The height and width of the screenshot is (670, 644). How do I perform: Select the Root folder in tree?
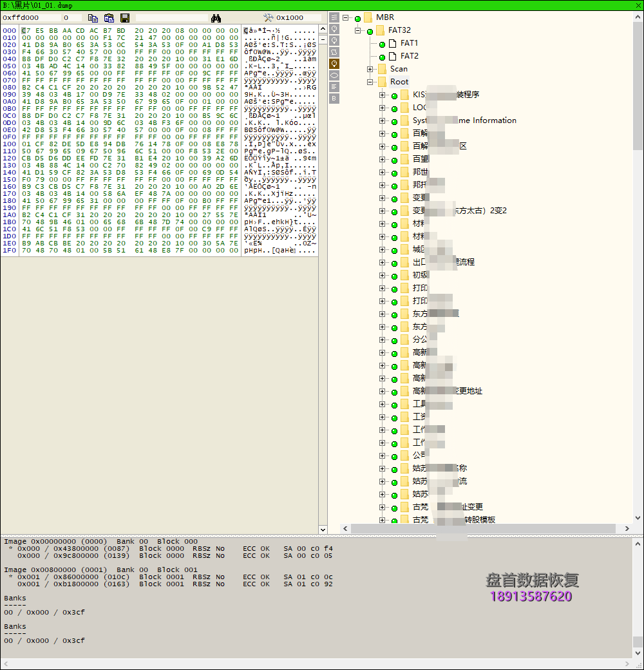(399, 82)
